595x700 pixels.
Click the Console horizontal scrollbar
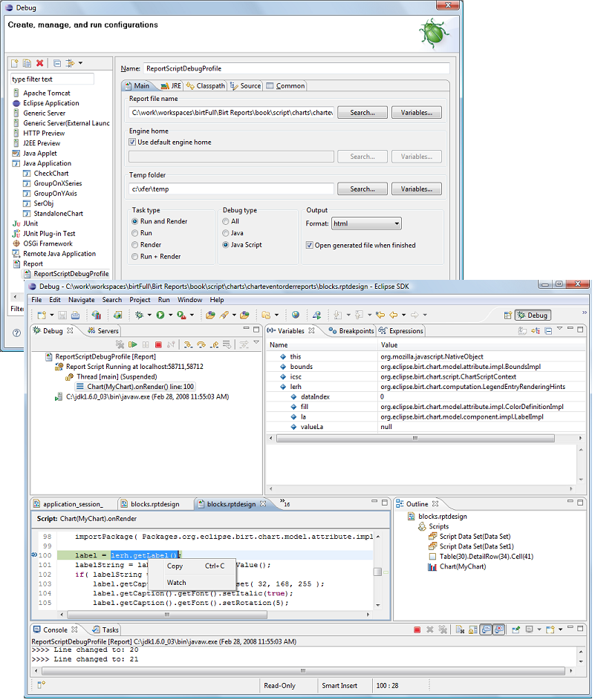tap(303, 671)
